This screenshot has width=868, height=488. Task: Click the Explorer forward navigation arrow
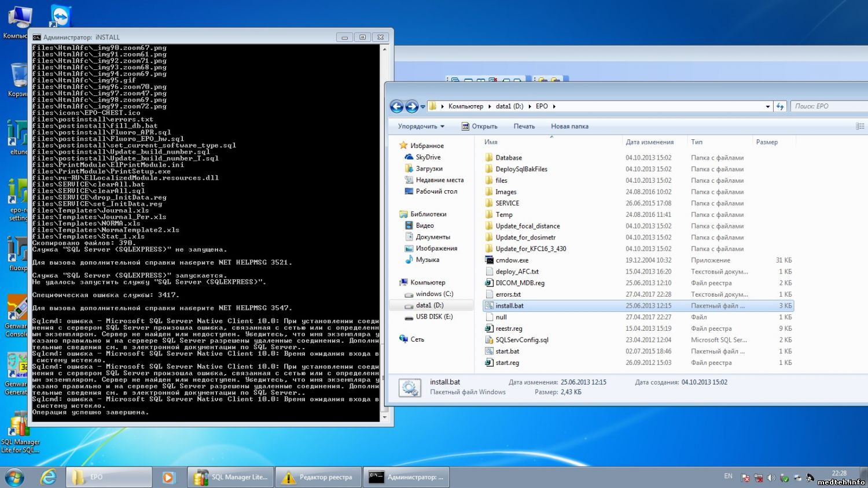[411, 106]
